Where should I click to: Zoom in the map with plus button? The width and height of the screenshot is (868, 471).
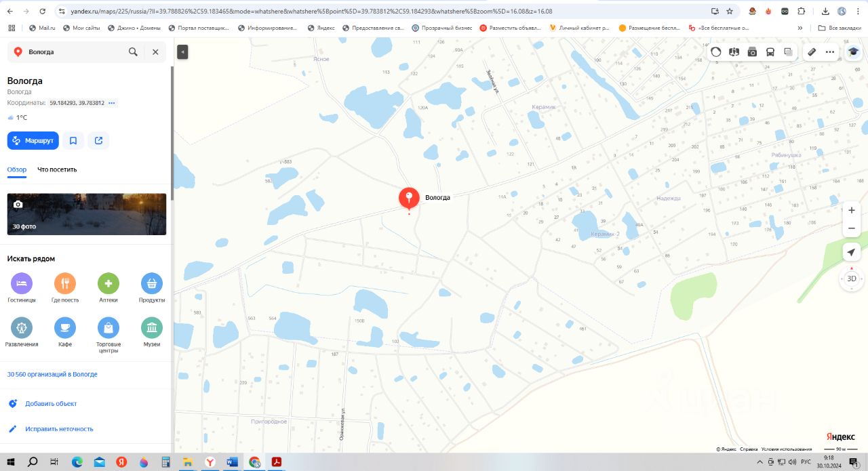852,210
